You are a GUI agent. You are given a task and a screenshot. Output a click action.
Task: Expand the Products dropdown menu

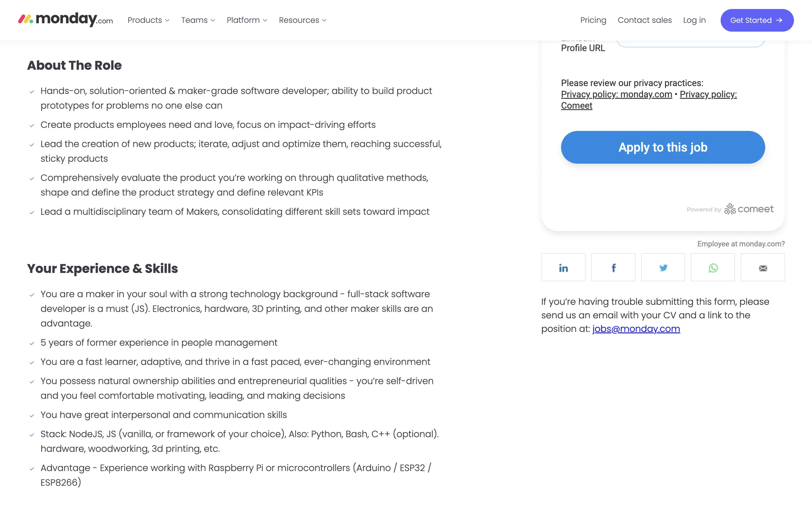148,20
